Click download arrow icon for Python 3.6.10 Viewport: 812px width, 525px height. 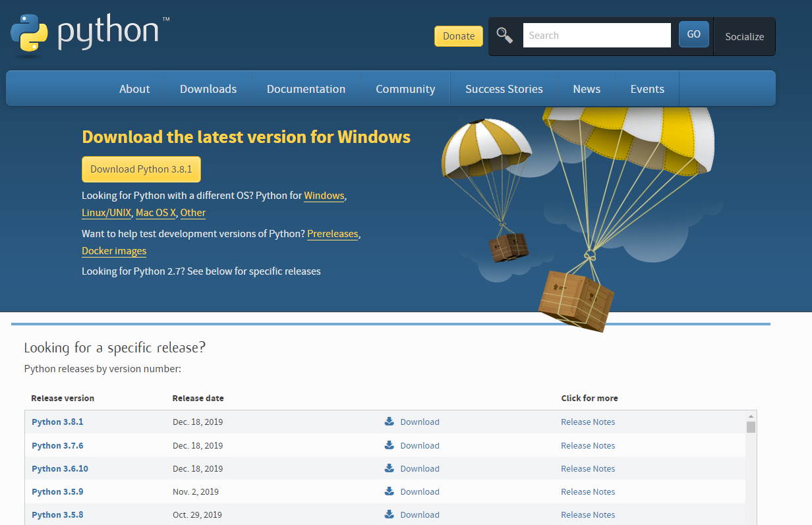[389, 468]
